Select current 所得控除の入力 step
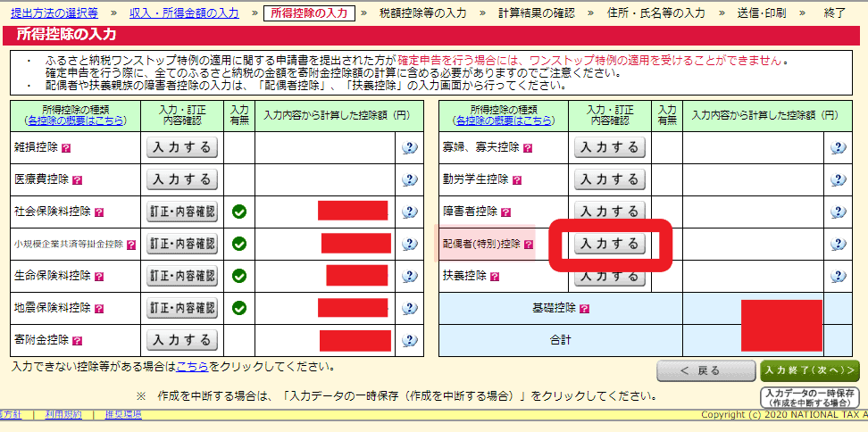This screenshot has height=432, width=868. (x=310, y=13)
